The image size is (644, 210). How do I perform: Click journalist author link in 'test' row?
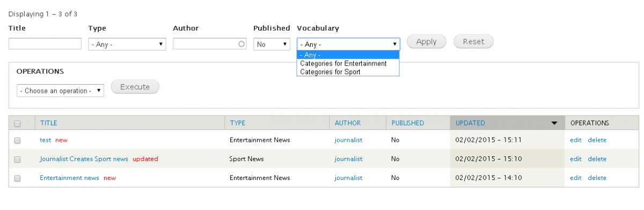click(x=348, y=140)
